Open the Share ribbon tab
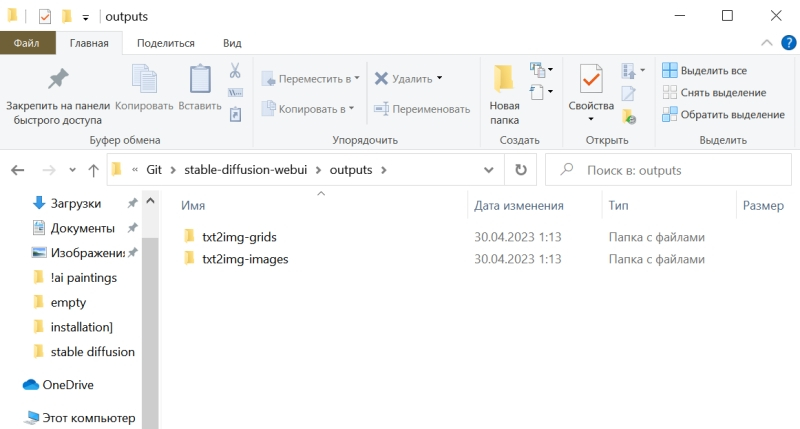Viewport: 800px width, 429px height. [x=166, y=43]
